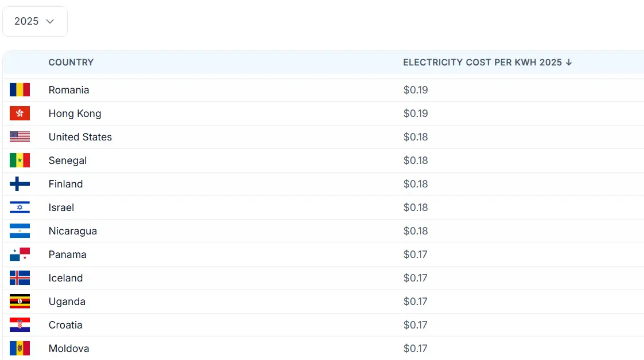This screenshot has width=644, height=360.
Task: Click the sort descending arrow icon
Action: (569, 62)
